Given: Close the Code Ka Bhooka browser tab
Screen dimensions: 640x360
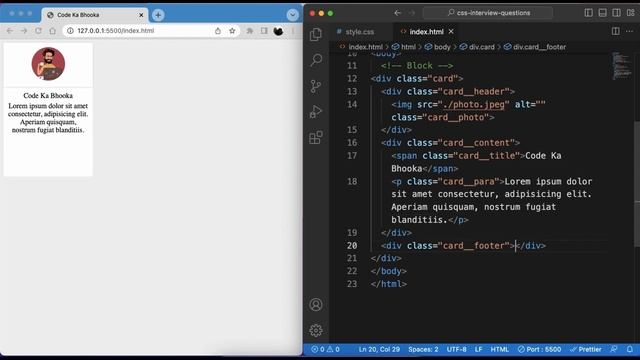Looking at the screenshot, I should (141, 15).
